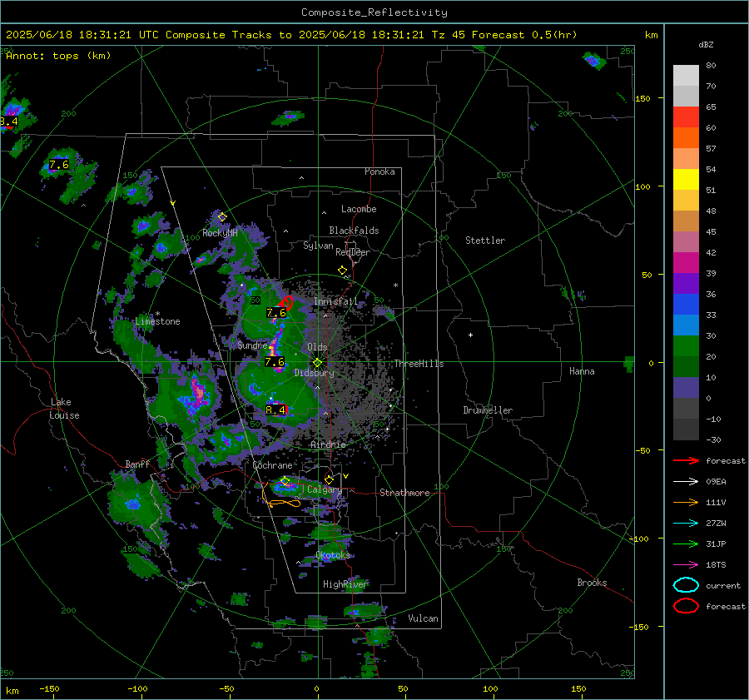The image size is (749, 700).
Task: Click the Airdrie city label
Action: pos(328,444)
